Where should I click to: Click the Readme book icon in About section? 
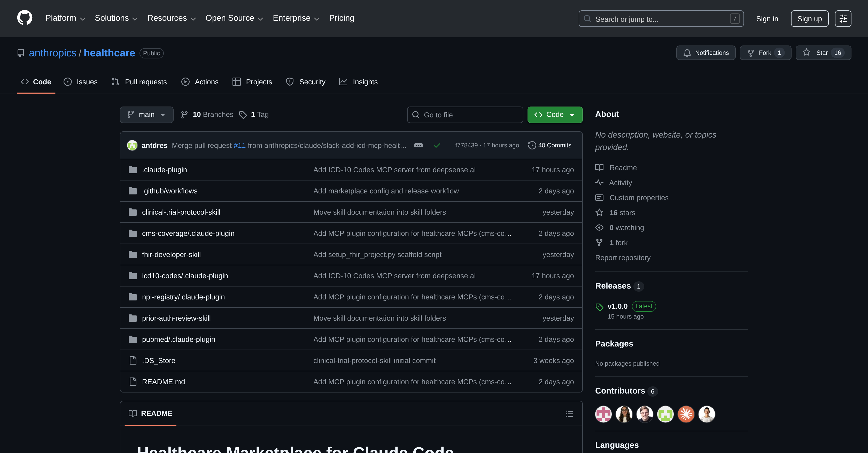coord(599,167)
